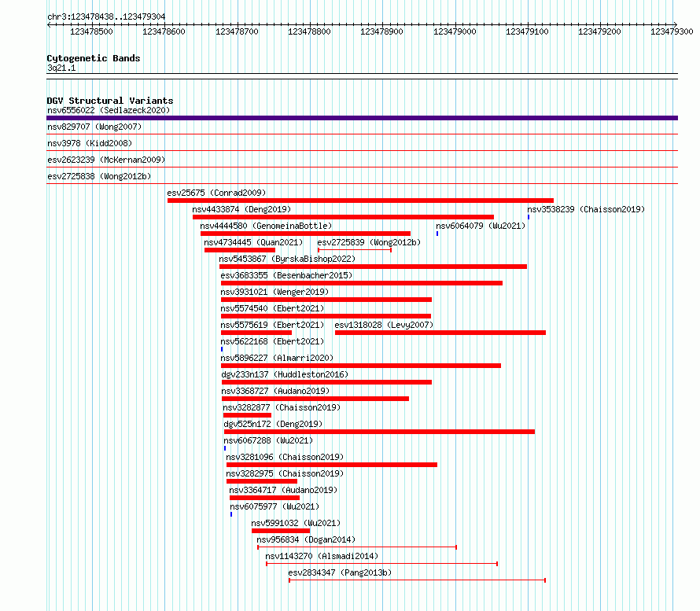The width and height of the screenshot is (700, 611).
Task: Click nsv3282877 (Chaisson2019) label
Action: pos(282,407)
